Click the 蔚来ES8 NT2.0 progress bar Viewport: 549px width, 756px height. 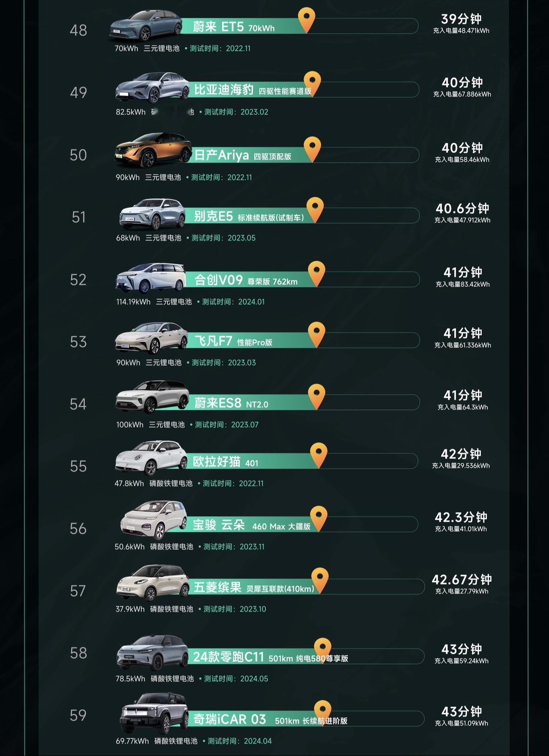(x=304, y=402)
